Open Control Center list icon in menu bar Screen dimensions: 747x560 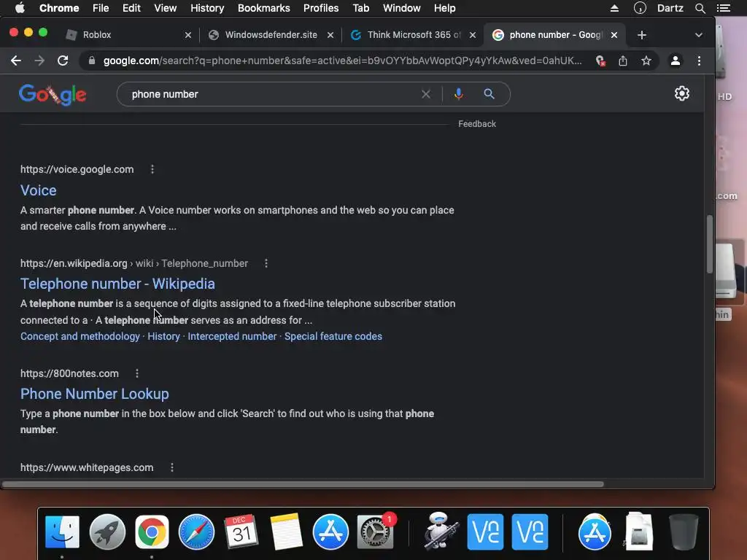point(724,8)
